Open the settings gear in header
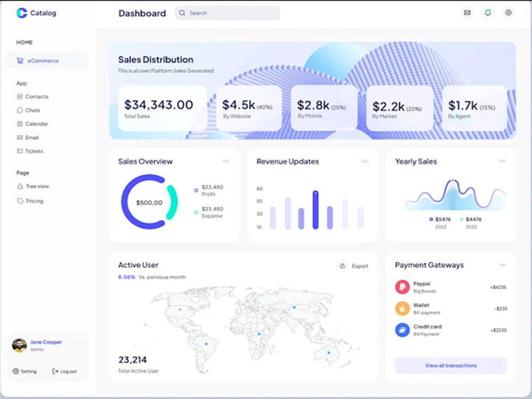This screenshot has height=399, width=532. click(x=508, y=13)
